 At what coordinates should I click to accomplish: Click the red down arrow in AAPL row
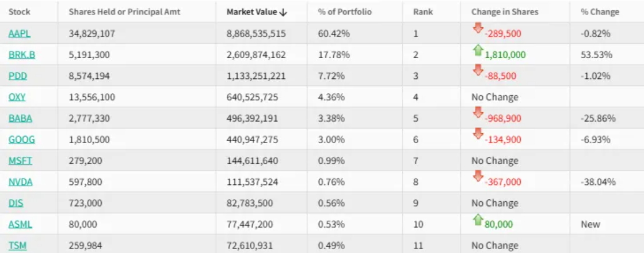(x=477, y=29)
